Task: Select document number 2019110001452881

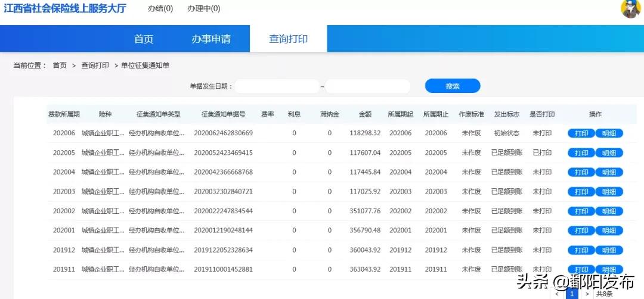Action: pos(223,269)
